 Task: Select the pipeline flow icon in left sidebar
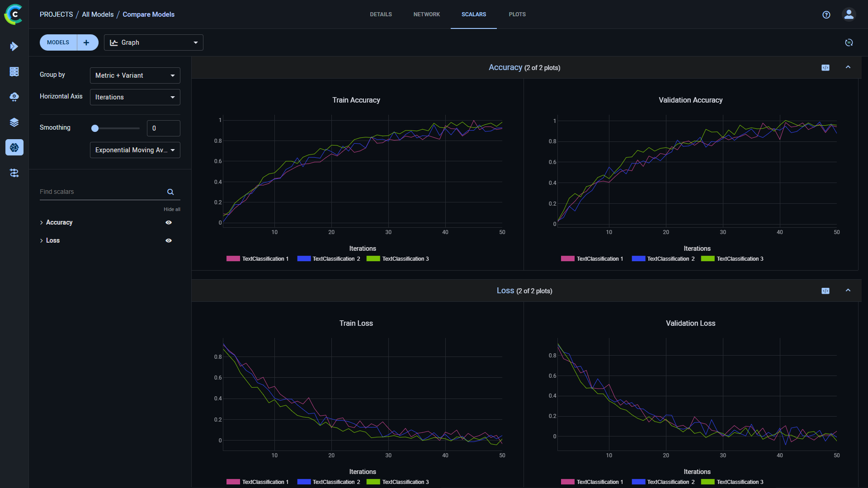[x=14, y=173]
